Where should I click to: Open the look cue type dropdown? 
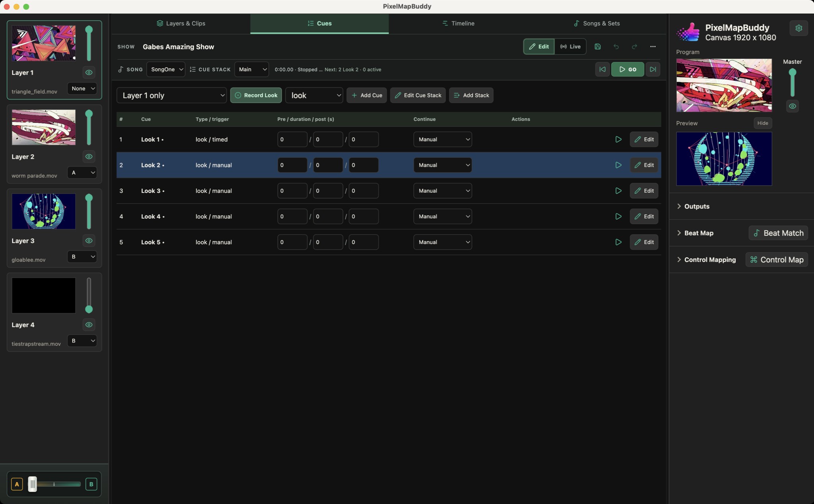click(314, 95)
